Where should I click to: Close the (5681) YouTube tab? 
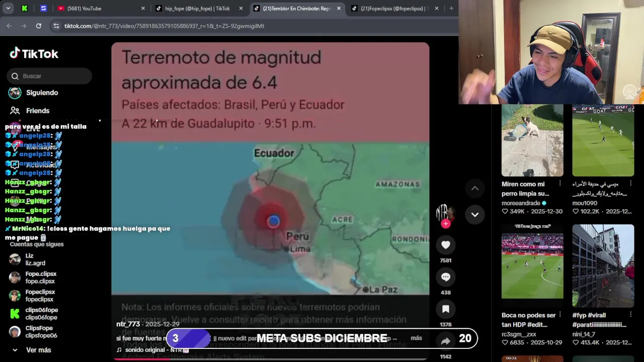click(x=143, y=9)
